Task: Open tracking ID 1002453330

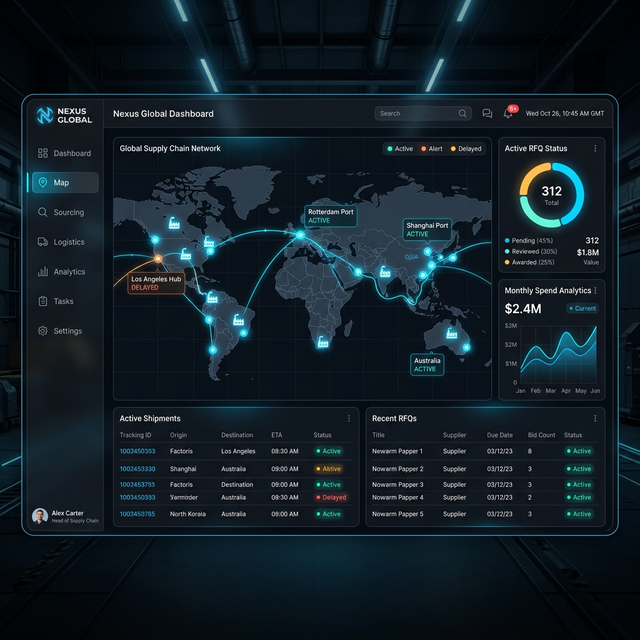Action: coord(137,469)
